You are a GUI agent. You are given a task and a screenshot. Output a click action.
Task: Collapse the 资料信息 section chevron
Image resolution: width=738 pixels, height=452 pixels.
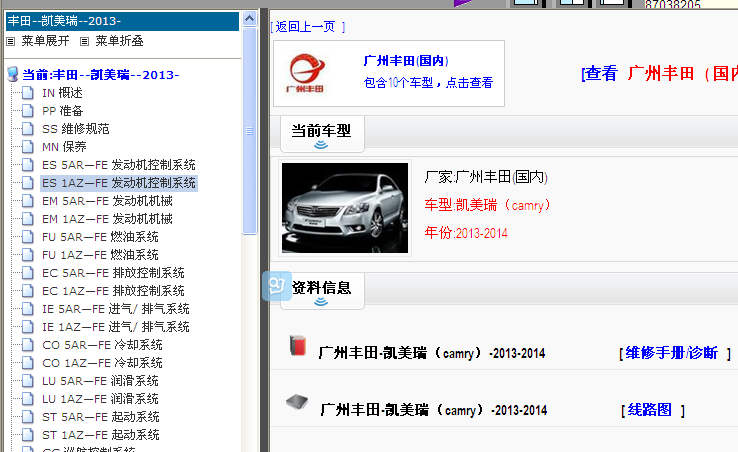(321, 302)
